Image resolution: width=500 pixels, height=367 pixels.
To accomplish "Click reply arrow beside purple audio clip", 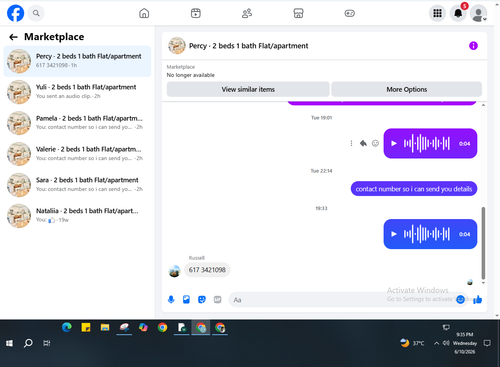I will [363, 143].
